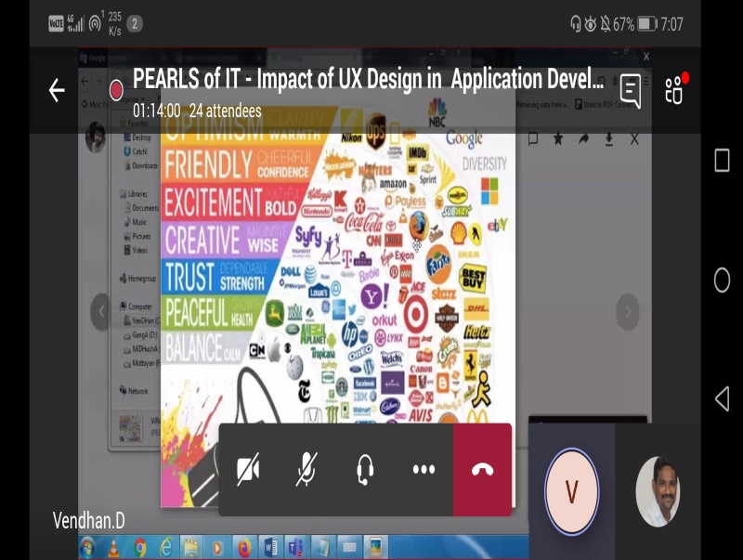Tap the notification count badge '2'

[135, 24]
